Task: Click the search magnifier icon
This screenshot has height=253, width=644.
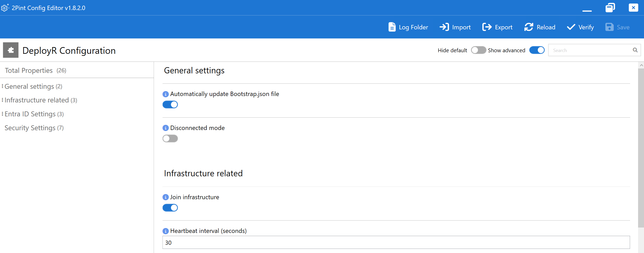Action: pos(635,50)
